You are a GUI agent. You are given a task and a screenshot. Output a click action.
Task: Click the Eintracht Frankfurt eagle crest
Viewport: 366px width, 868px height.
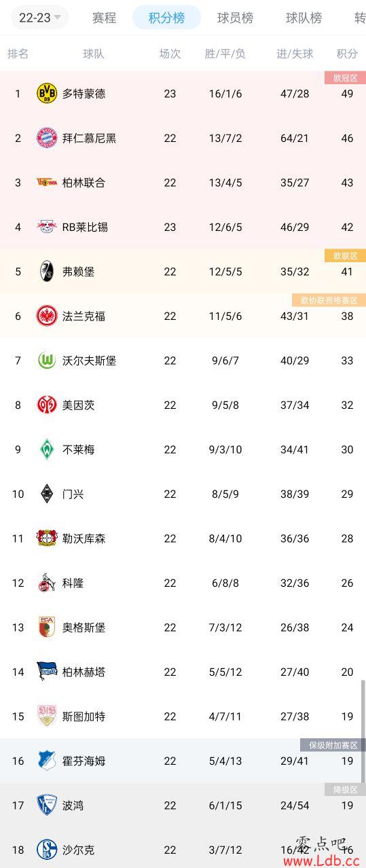(47, 316)
